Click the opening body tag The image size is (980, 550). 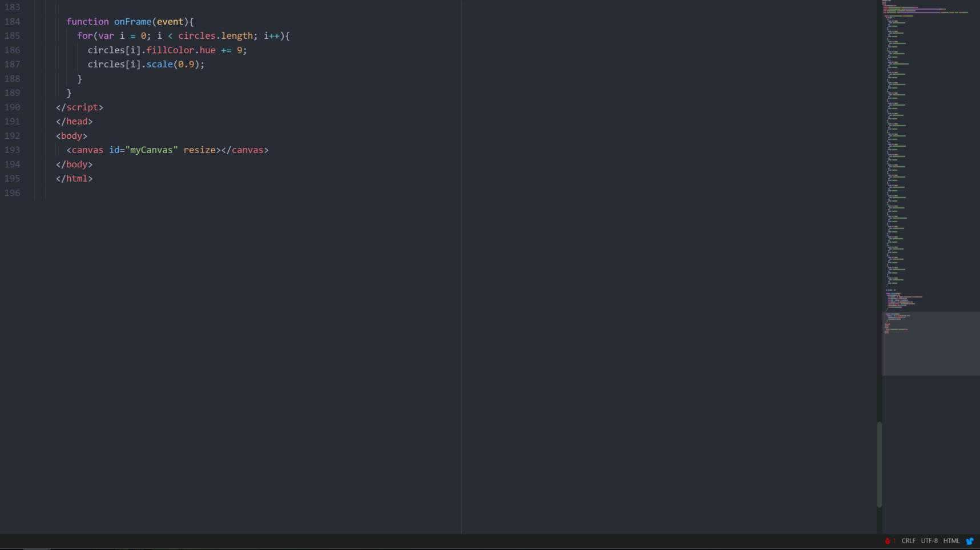[x=71, y=136]
